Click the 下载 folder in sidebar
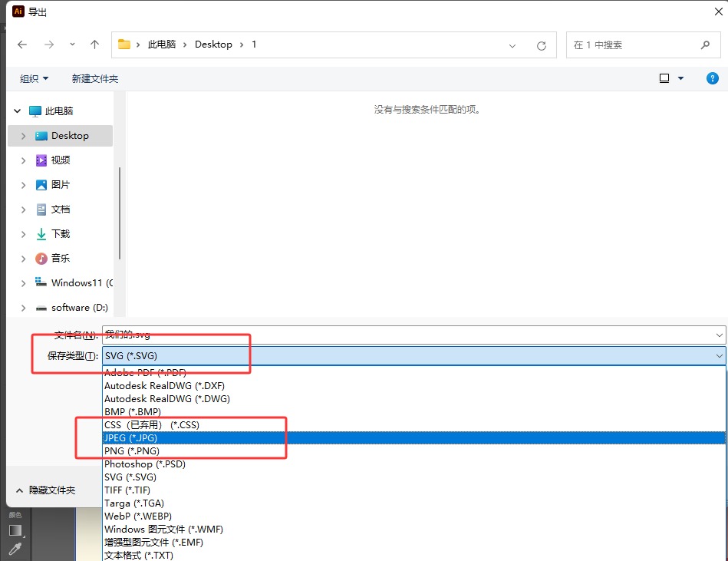The image size is (728, 561). [x=60, y=234]
